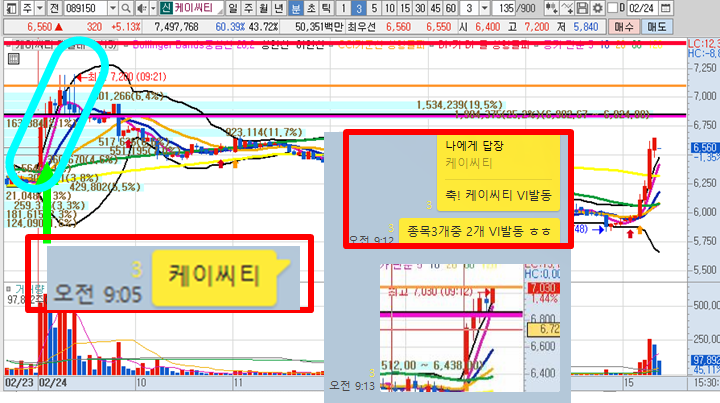
Task: Set interval to 1 minute
Action: pyautogui.click(x=343, y=8)
